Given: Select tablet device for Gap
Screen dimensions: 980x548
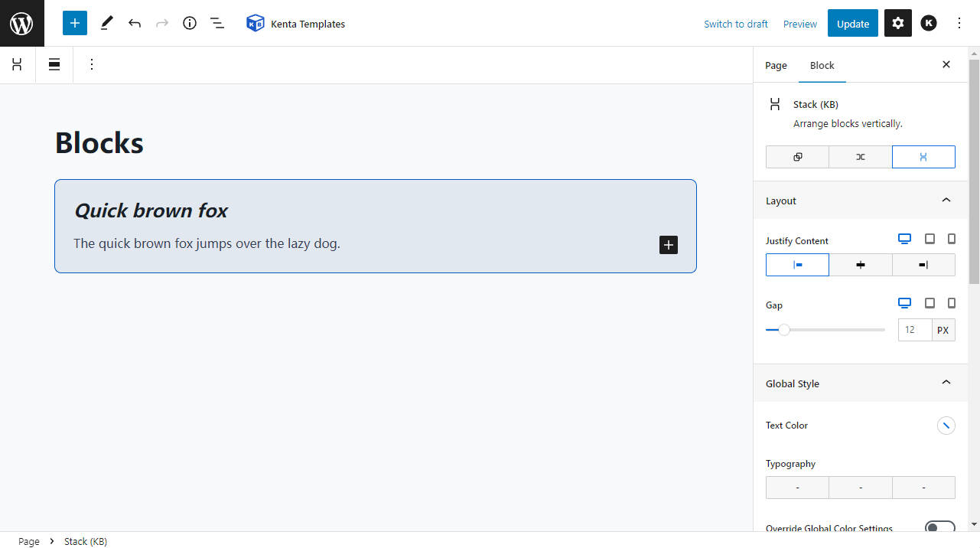Looking at the screenshot, I should click(x=930, y=303).
